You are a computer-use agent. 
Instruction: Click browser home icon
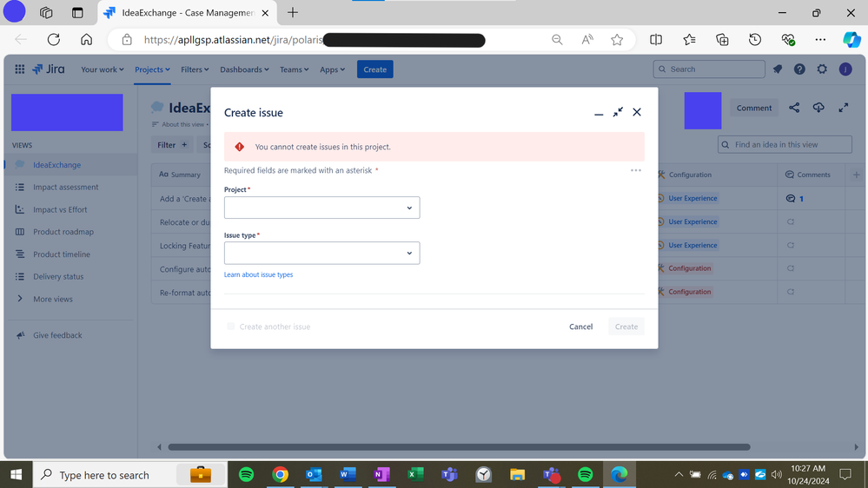86,40
